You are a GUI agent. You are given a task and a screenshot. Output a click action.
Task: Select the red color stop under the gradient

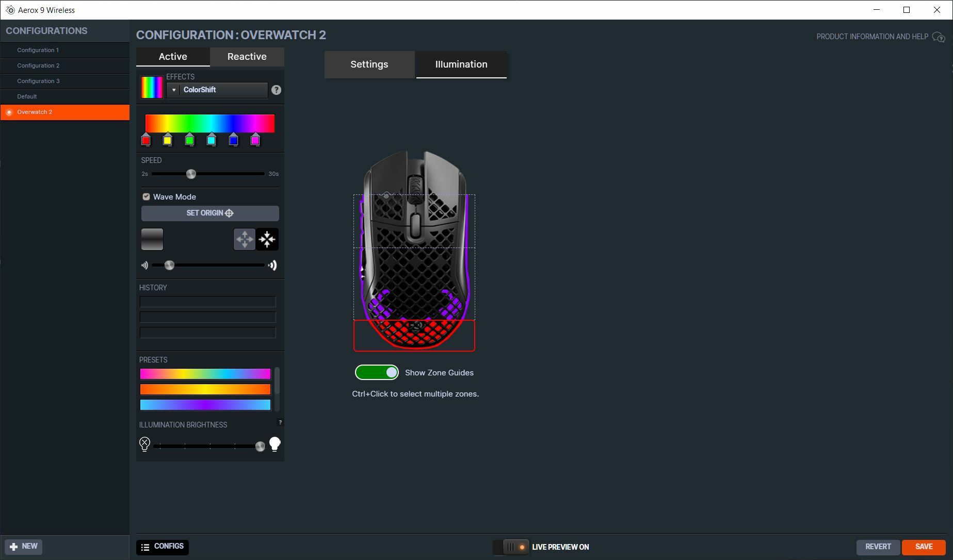(x=146, y=140)
